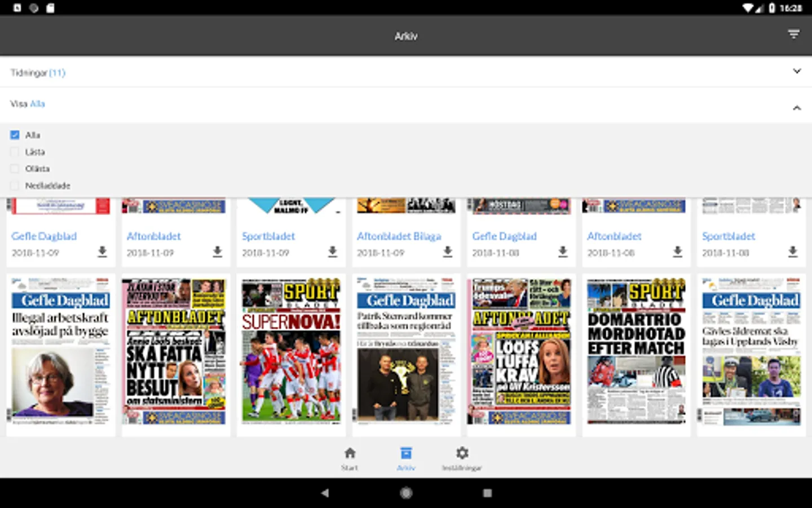Open the Start tab in bottom navigation

tap(350, 458)
